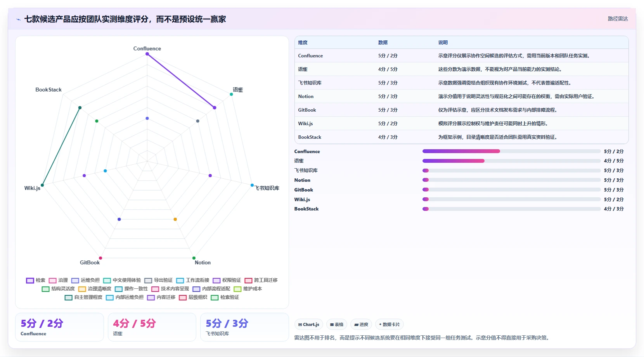The height and width of the screenshot is (357, 644).
Task: Toggle the 结构灵活度 legend item
Action: 58,289
